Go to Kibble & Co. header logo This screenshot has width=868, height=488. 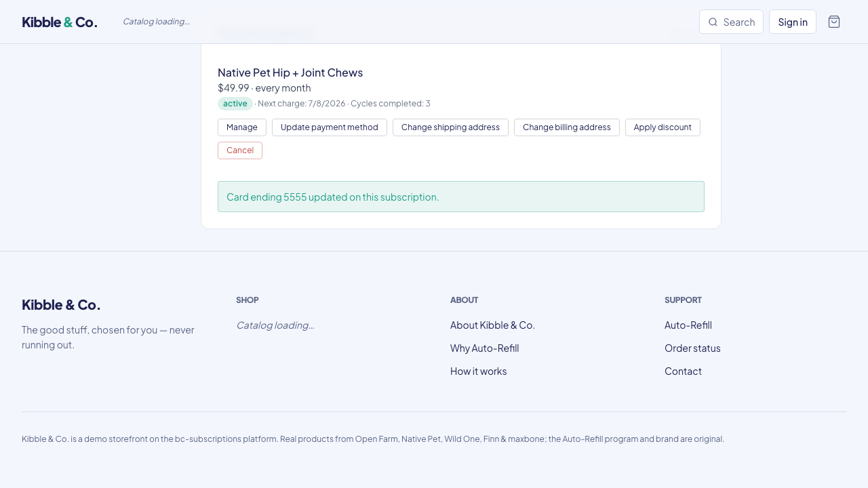(60, 22)
